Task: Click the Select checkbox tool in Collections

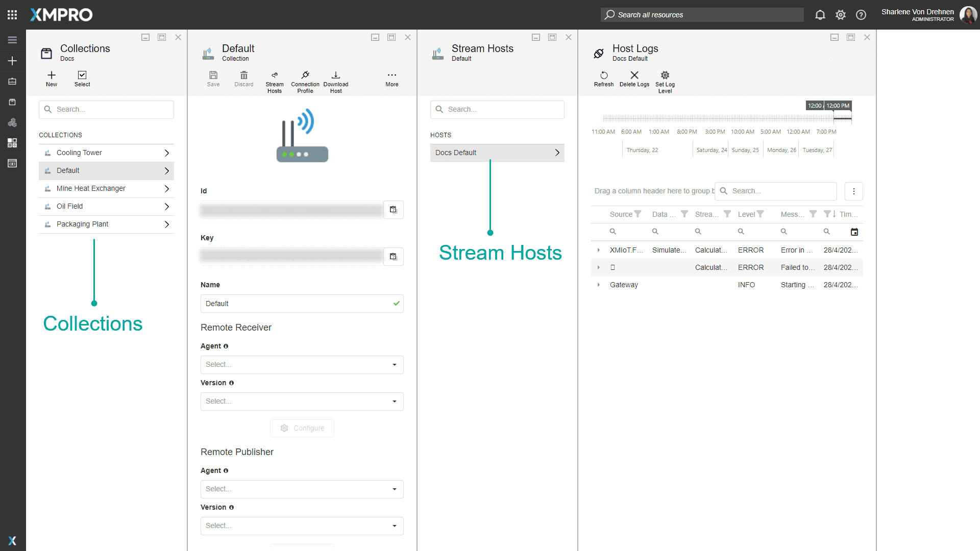Action: click(82, 76)
